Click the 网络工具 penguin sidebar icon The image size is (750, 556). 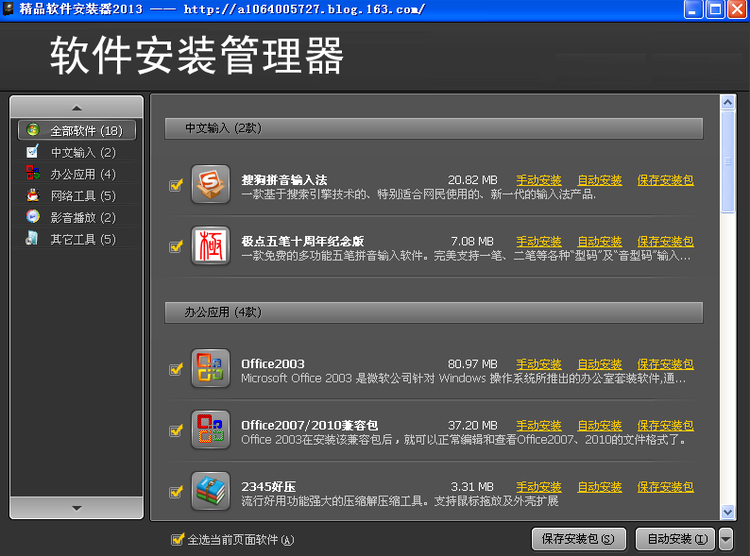point(33,195)
